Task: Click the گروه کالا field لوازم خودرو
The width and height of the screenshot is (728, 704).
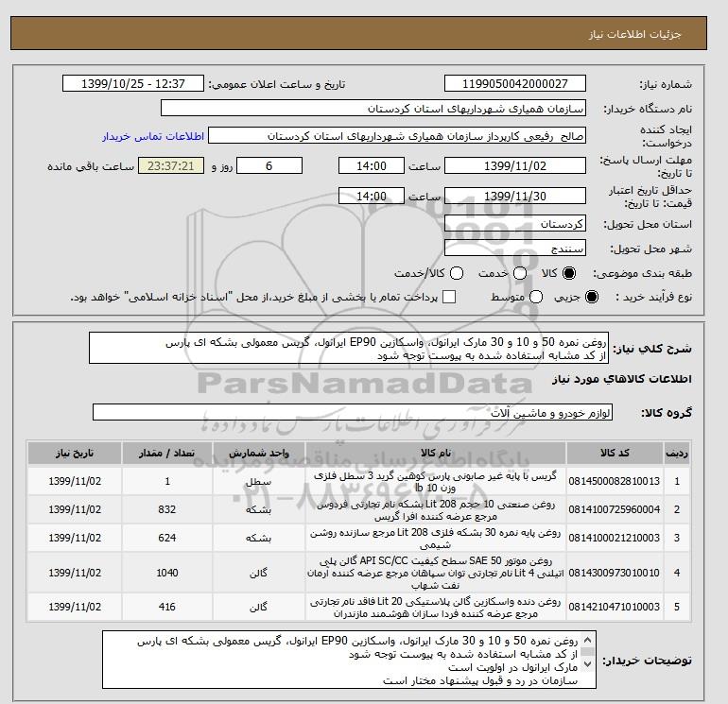Action: tap(353, 413)
